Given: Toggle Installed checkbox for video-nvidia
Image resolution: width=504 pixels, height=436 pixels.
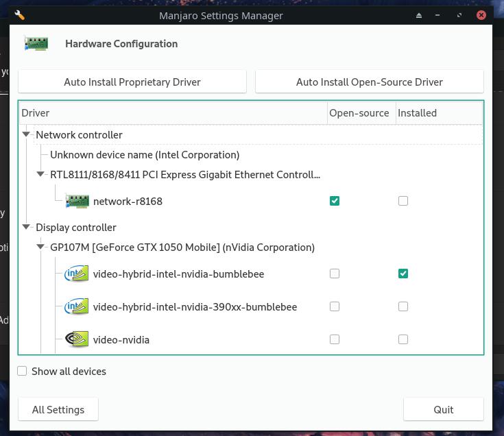Looking at the screenshot, I should [403, 339].
